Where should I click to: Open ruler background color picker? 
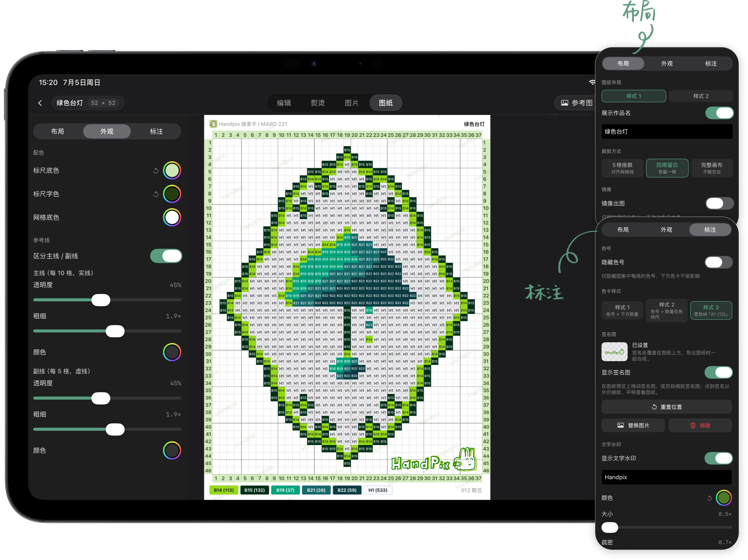pos(172,171)
